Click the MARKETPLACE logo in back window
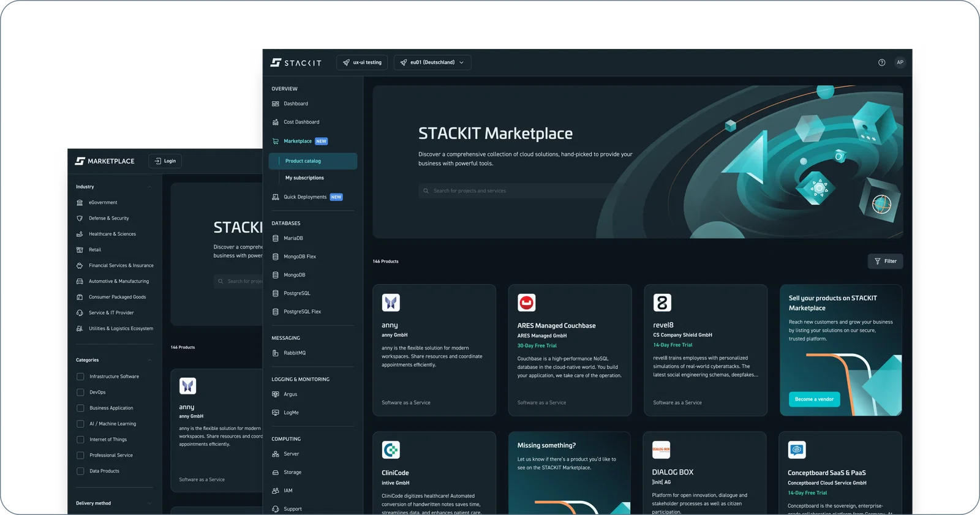The image size is (980, 515). (105, 161)
